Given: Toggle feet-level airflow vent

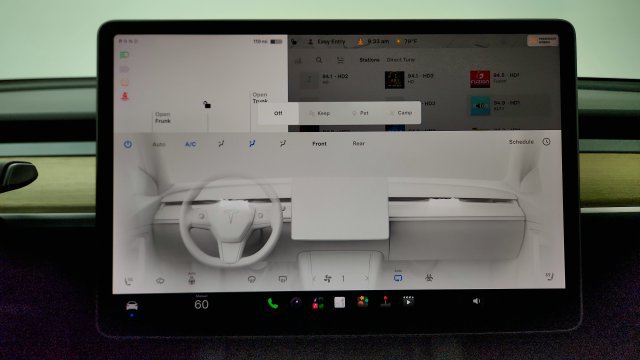Looking at the screenshot, I should 283,144.
